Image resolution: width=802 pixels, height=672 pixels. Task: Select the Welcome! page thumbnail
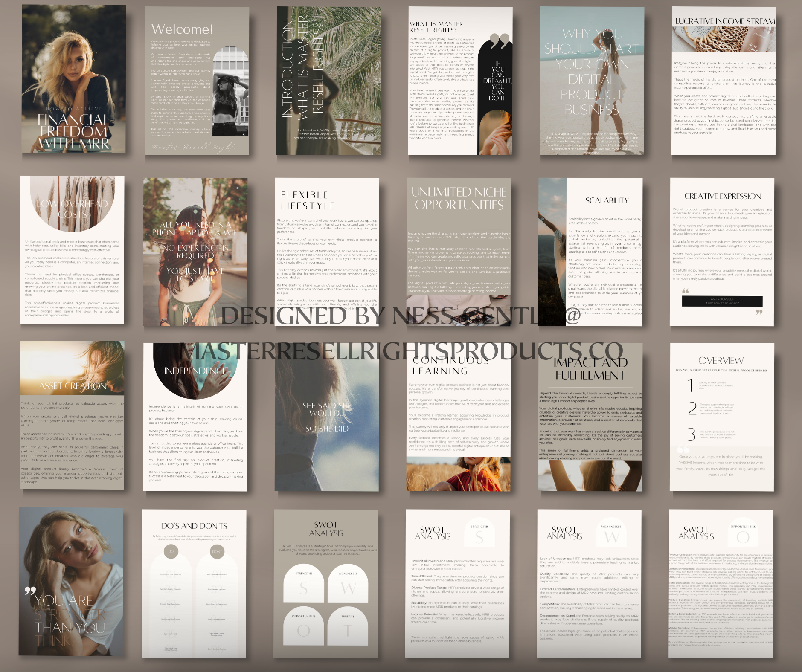[x=197, y=81]
